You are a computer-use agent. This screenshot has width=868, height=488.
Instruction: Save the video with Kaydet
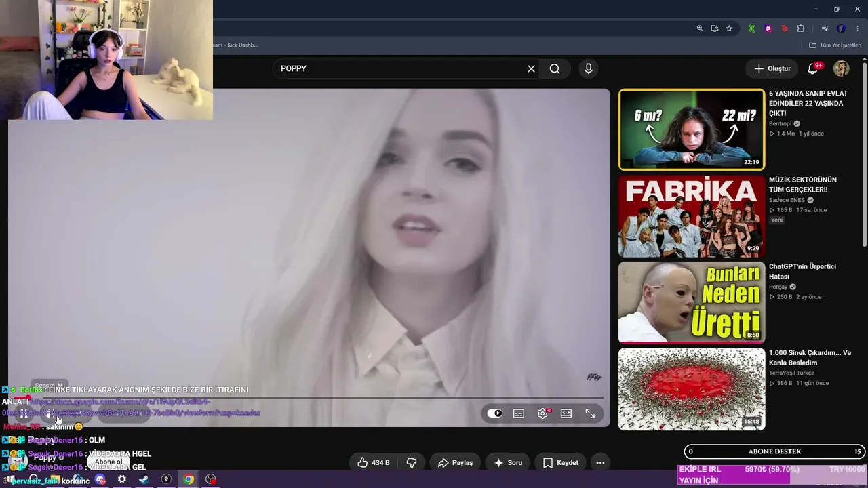point(561,463)
